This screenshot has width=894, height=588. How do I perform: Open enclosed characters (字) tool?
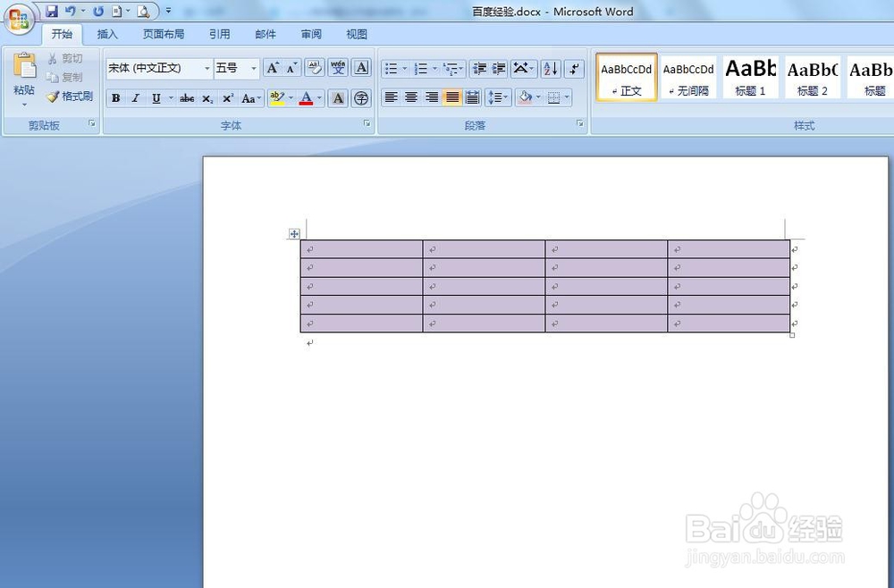(x=361, y=98)
